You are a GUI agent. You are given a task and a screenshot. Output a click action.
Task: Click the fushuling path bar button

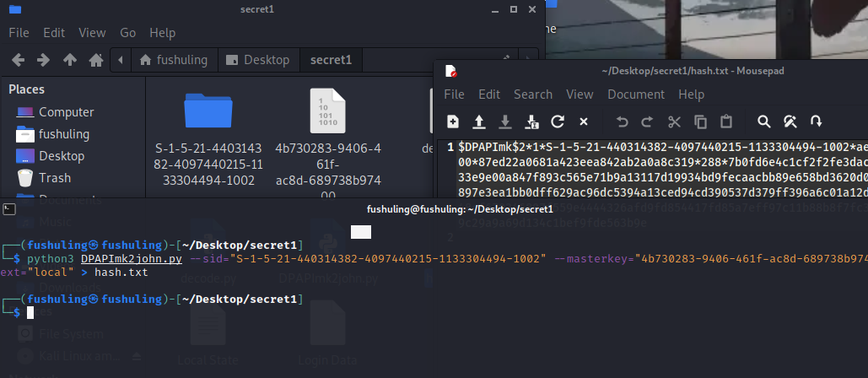tap(175, 60)
